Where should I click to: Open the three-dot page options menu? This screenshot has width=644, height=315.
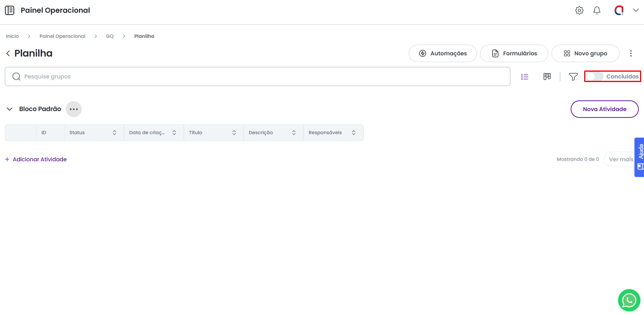630,53
